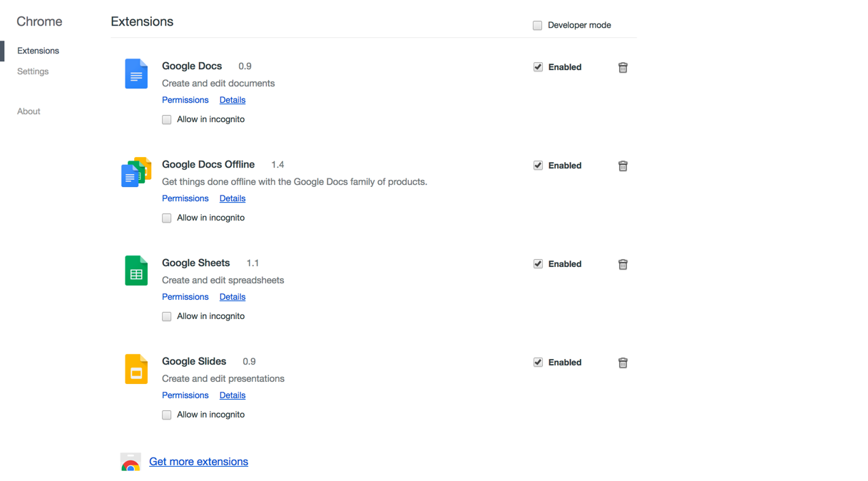The height and width of the screenshot is (481, 868).
Task: Disable the Google Docs Offline extension
Action: [538, 166]
